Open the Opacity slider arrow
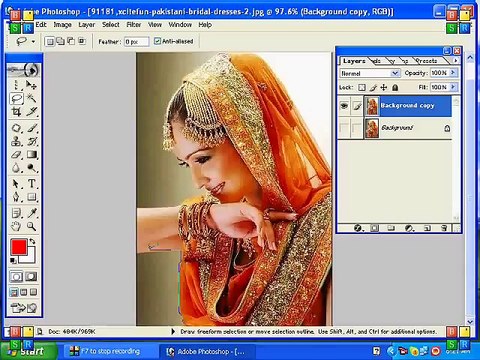The width and height of the screenshot is (480, 360). click(453, 73)
